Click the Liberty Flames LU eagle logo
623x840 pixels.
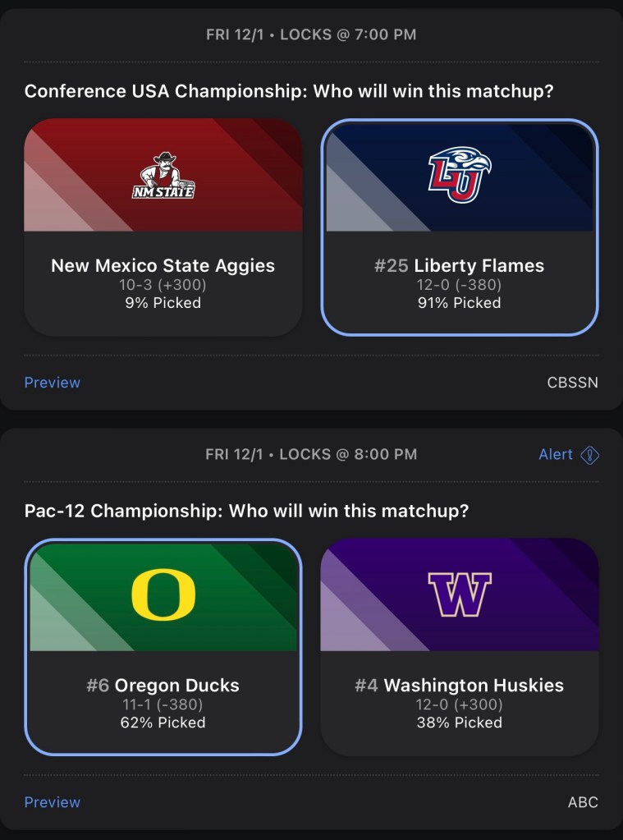click(459, 174)
